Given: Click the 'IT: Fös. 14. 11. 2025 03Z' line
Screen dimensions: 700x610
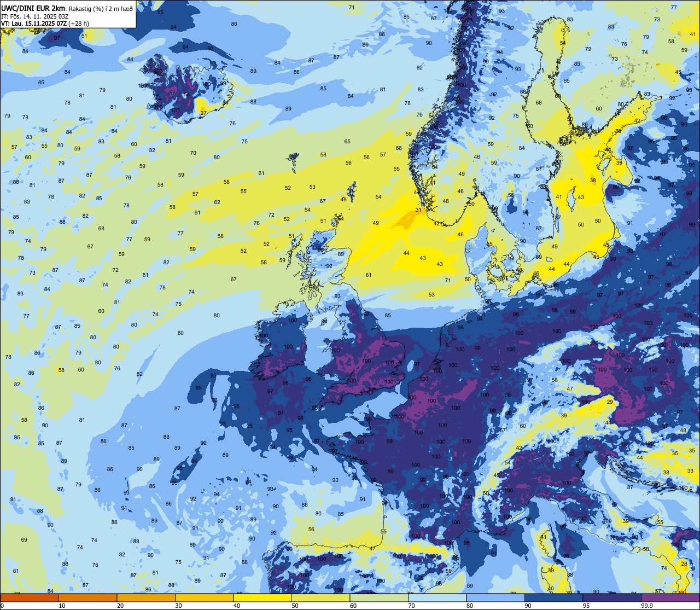Looking at the screenshot, I should click(x=34, y=16).
